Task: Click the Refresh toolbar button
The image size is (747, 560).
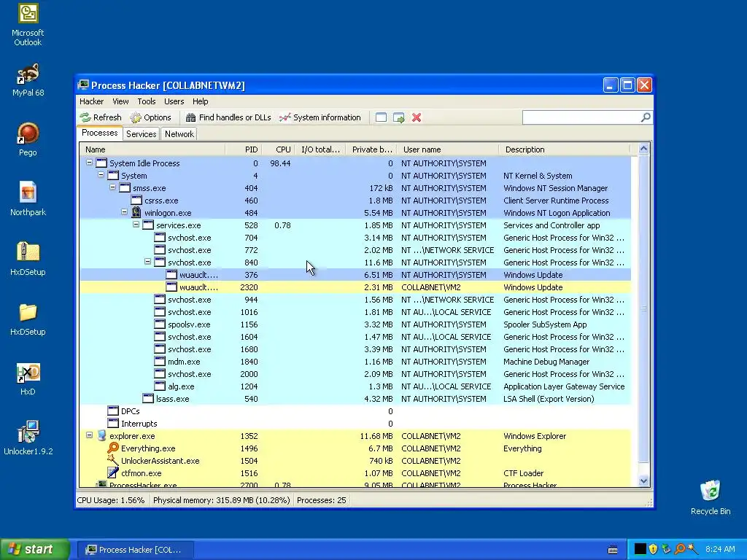Action: (101, 117)
